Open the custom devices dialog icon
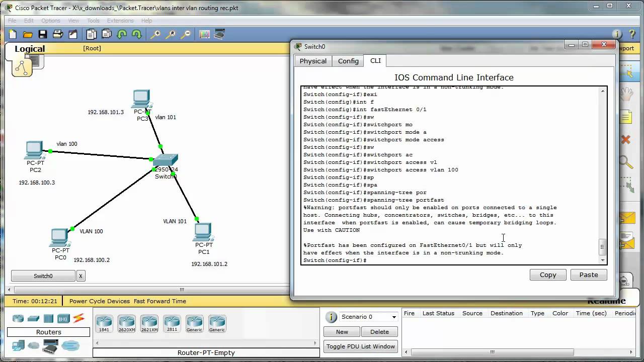Screen dimensions: 644x362 (x=219, y=34)
